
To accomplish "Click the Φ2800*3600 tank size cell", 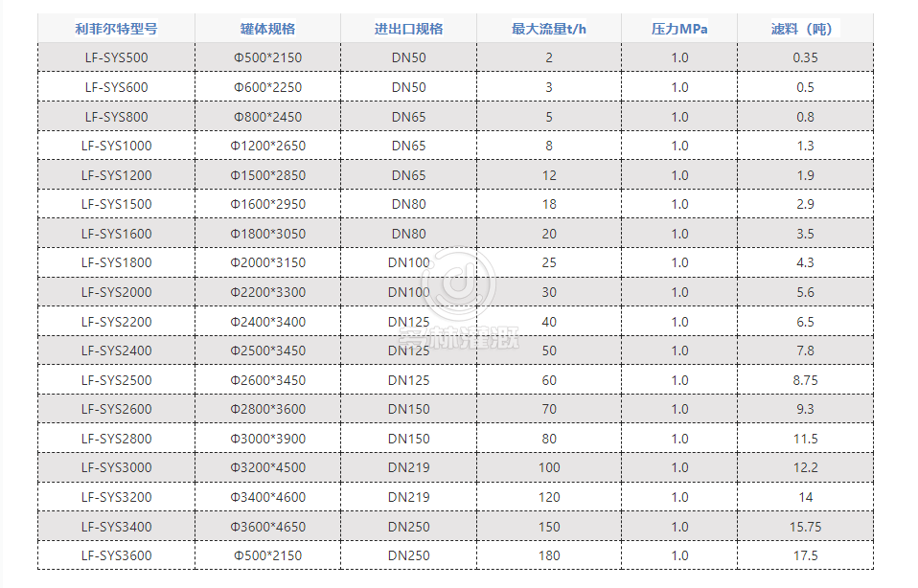I will (267, 409).
